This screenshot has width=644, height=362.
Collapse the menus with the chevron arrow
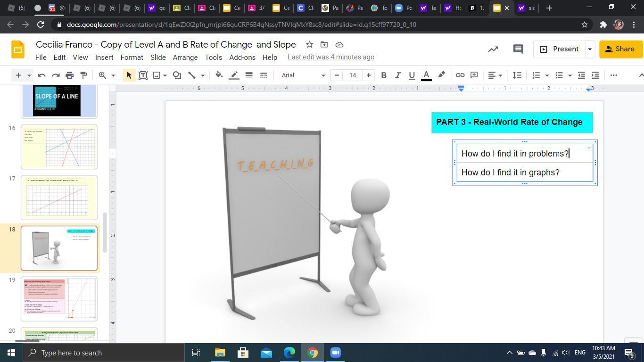coord(641,75)
